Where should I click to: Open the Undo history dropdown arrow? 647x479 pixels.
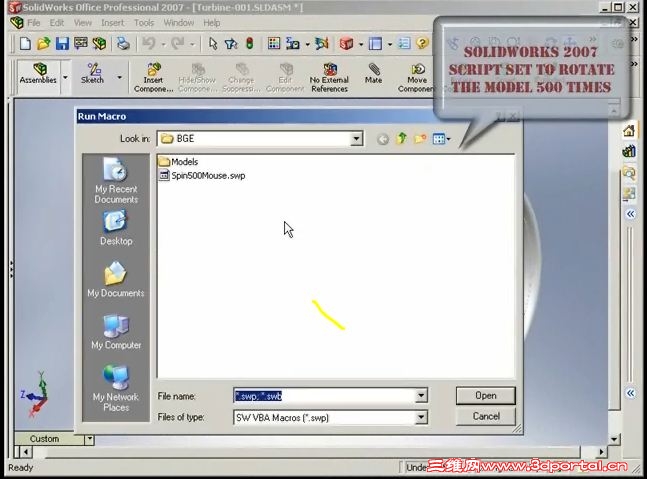(163, 44)
